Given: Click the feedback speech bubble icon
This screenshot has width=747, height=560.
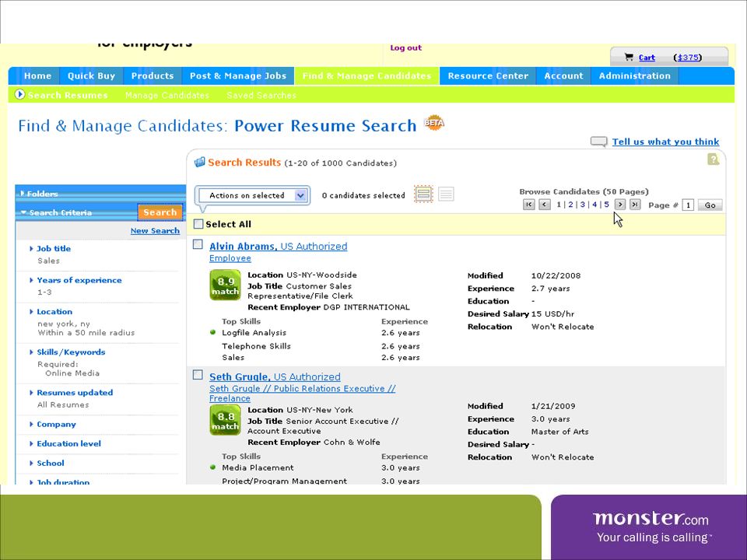Looking at the screenshot, I should tap(599, 142).
